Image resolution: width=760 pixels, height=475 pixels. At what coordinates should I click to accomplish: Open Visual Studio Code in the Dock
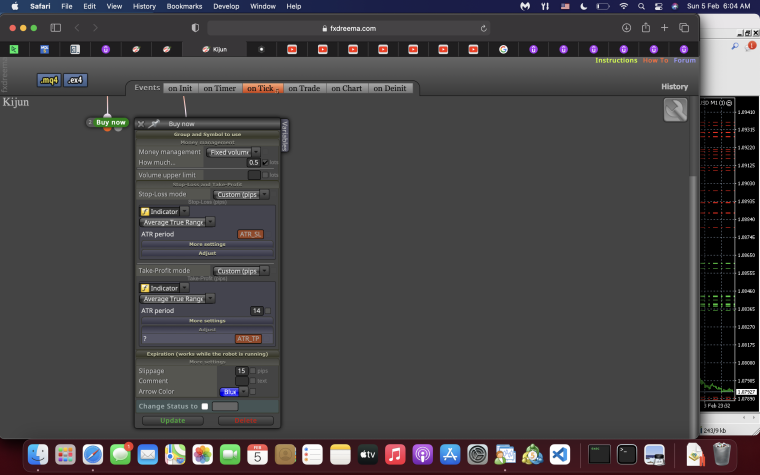(560, 455)
